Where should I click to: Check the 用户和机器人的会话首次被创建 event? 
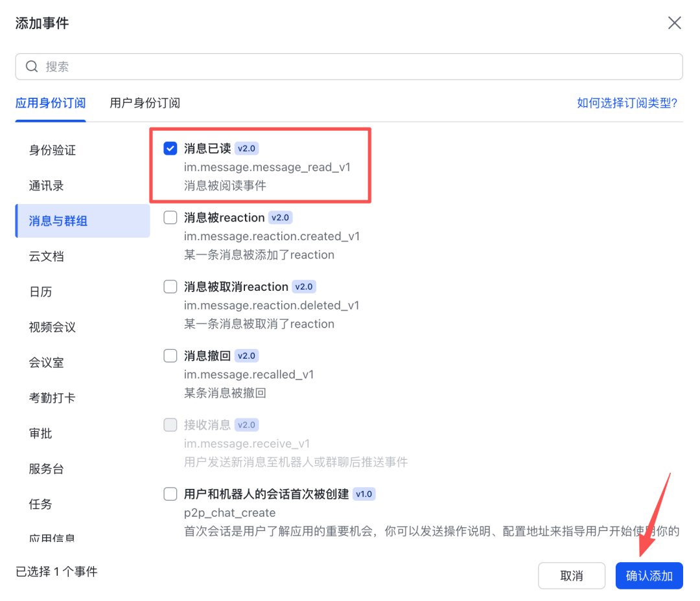click(x=170, y=493)
